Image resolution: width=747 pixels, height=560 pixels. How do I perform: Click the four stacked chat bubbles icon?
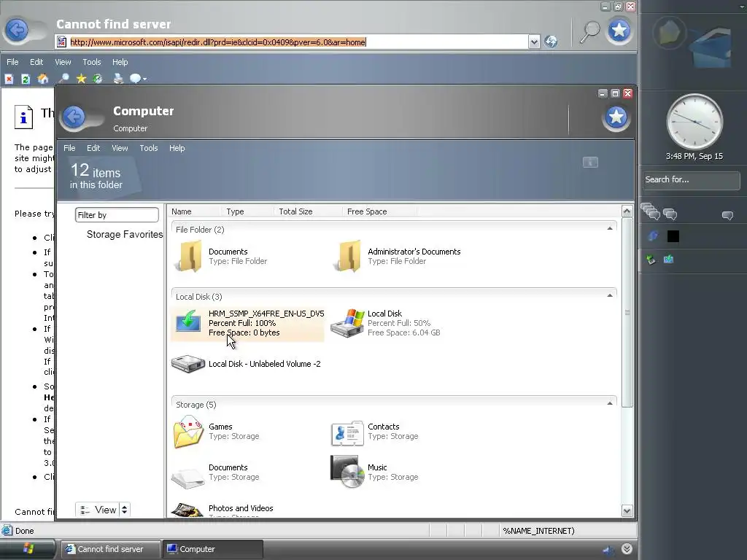650,211
